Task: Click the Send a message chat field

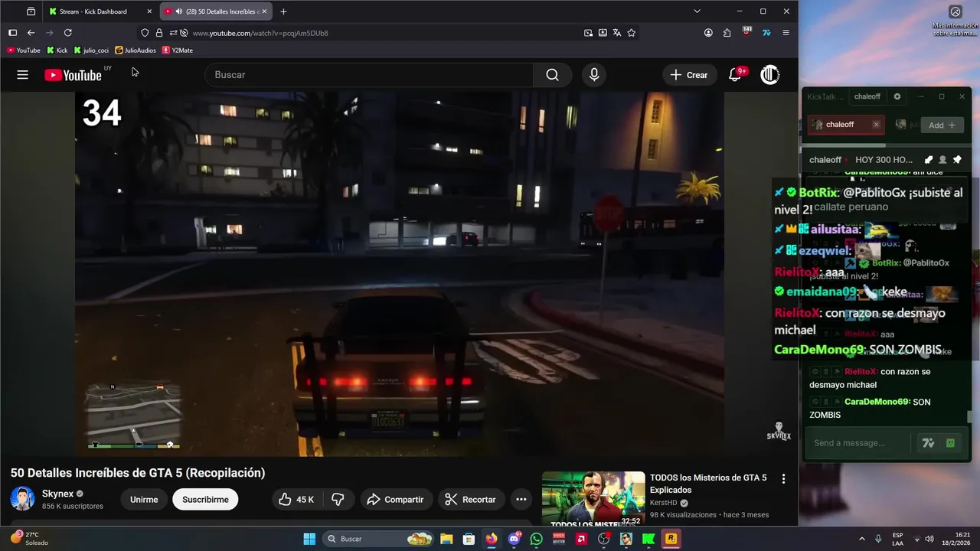Action: (858, 443)
